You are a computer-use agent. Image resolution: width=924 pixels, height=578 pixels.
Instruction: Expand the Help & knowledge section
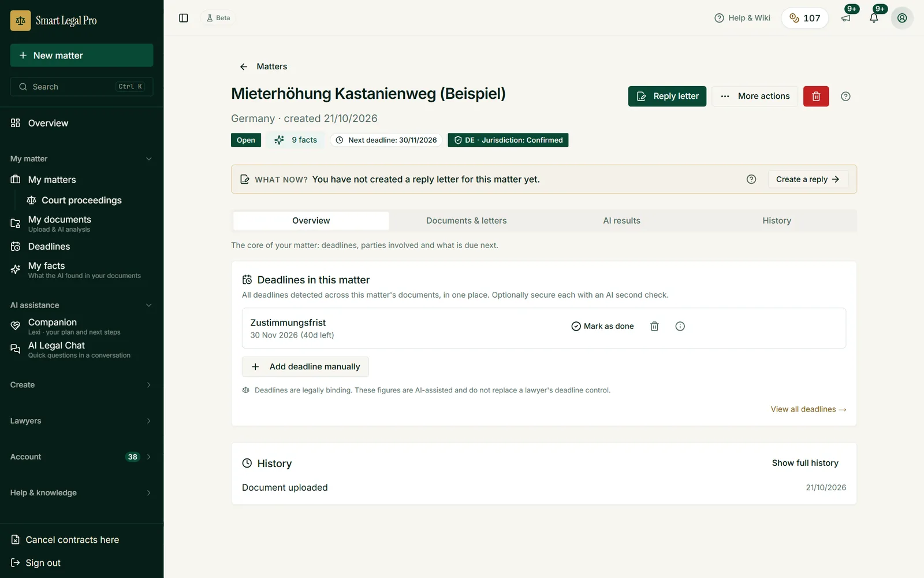(x=81, y=492)
